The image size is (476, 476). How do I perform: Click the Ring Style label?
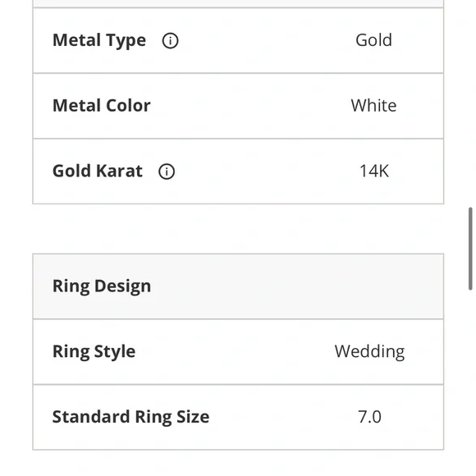coord(94,352)
